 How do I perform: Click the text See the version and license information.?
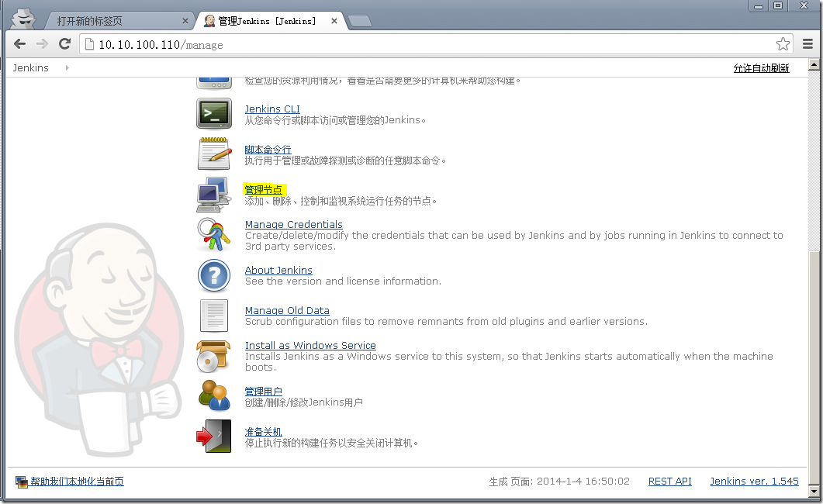click(x=344, y=281)
